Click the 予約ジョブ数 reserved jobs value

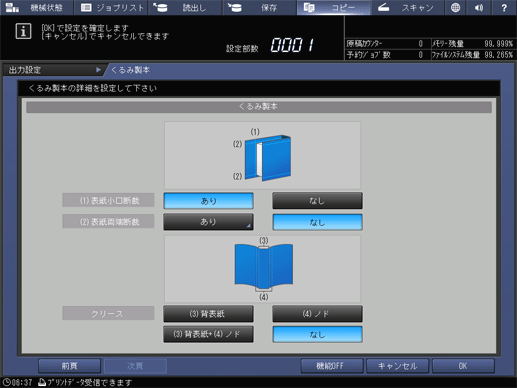pos(421,55)
